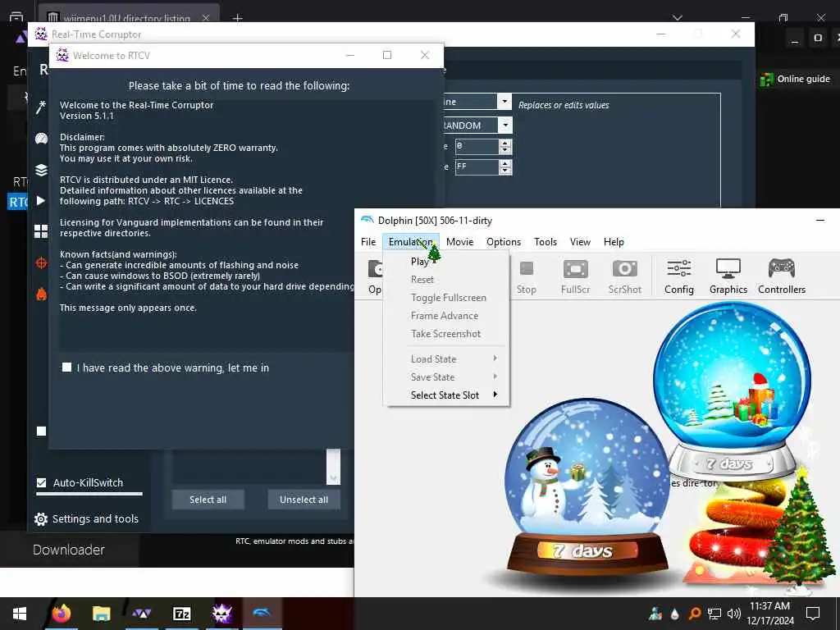Expand the RANDOM dropdown in RTC

pos(504,126)
